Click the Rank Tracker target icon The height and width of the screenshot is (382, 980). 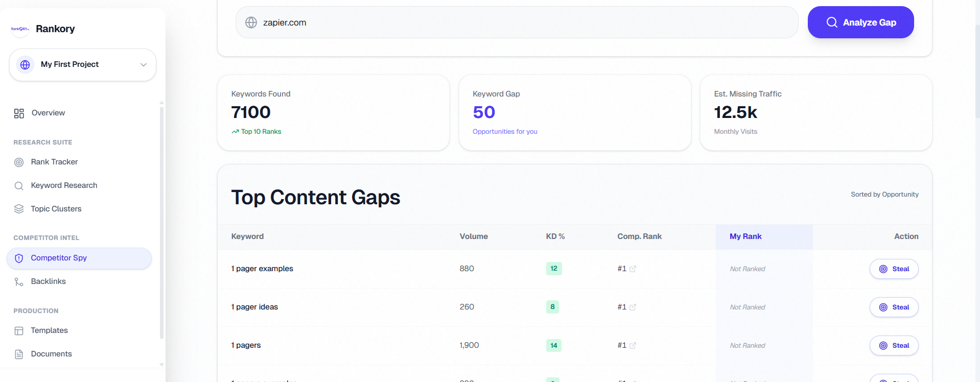coord(19,162)
